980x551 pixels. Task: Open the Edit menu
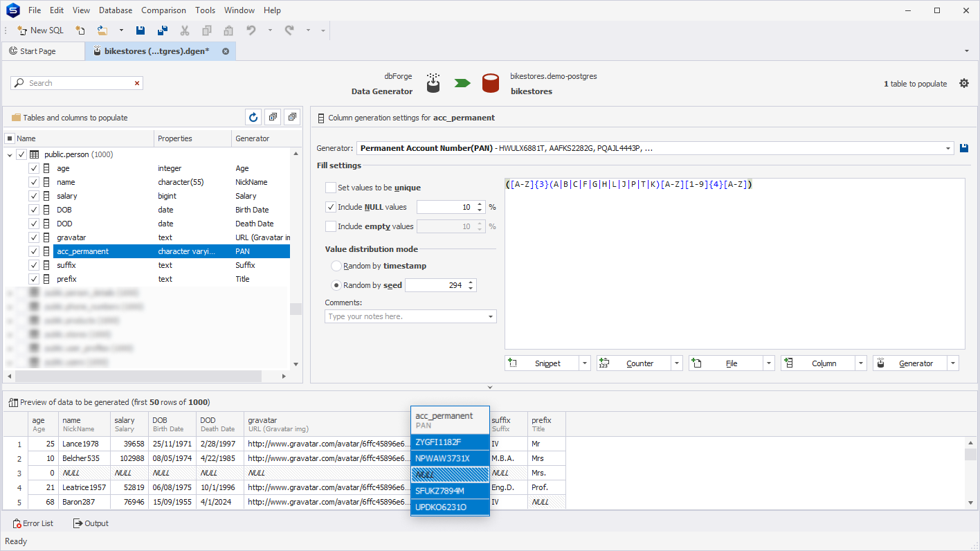pos(57,10)
